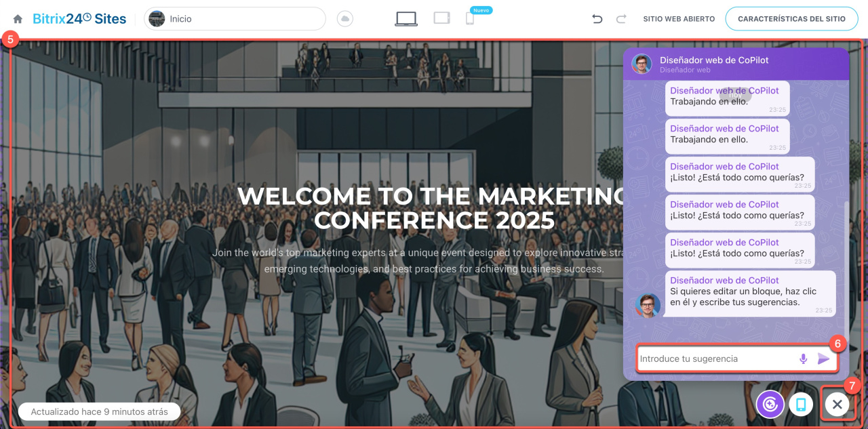Click the message about editing a block
This screenshot has height=429, width=868.
pyautogui.click(x=749, y=293)
